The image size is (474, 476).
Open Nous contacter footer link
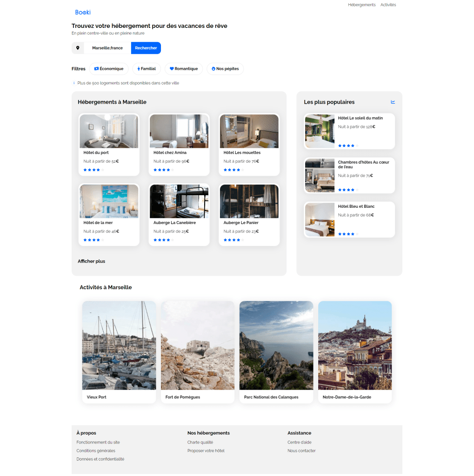(301, 451)
